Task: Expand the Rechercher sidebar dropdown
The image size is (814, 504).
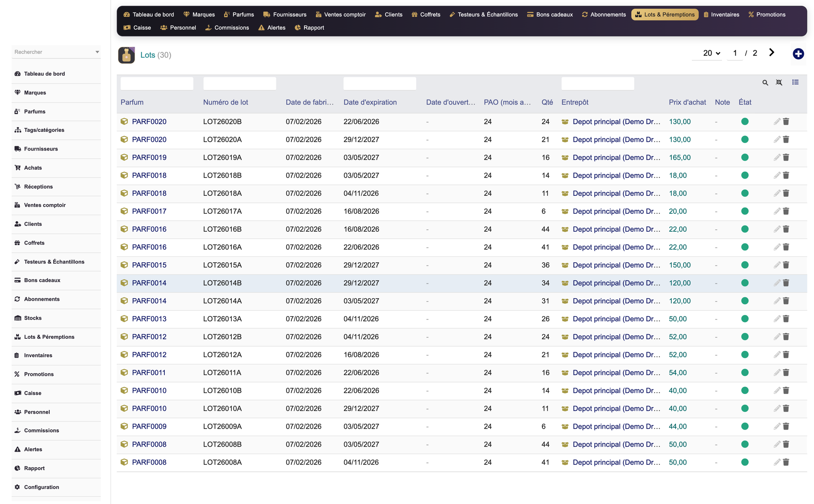Action: [97, 52]
